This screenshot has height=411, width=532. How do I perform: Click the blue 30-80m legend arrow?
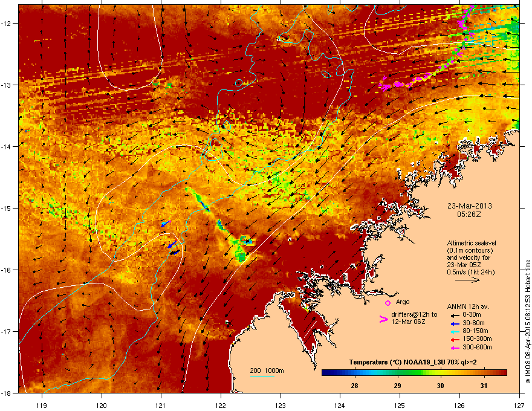[x=455, y=323]
